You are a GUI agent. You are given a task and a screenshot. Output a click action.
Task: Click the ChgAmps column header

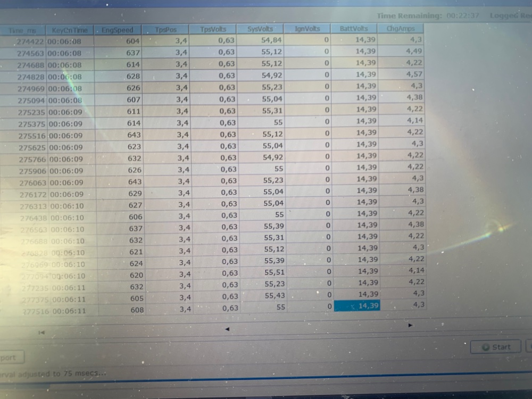coord(401,29)
